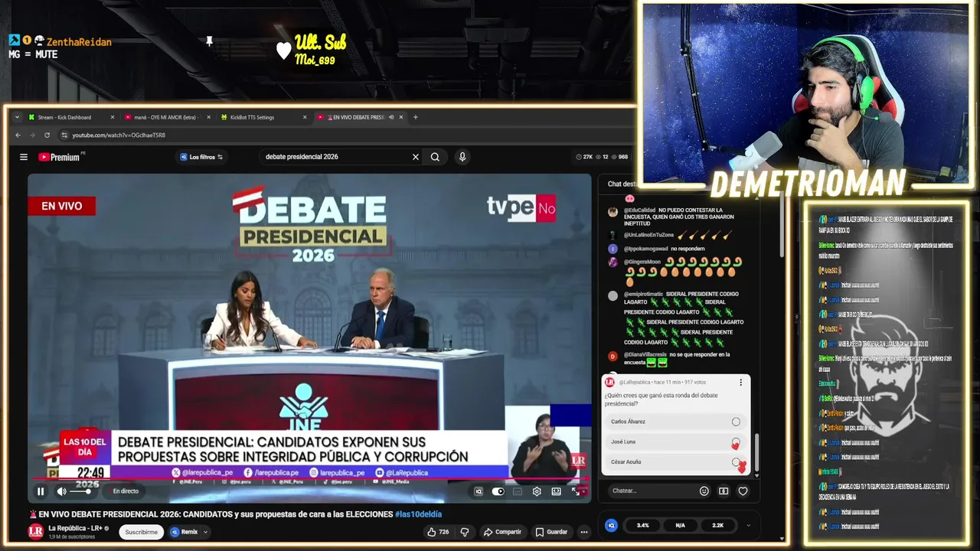Screen dimensions: 980x551
Task: Expand the vidIQ stats chevron
Action: coord(749,525)
